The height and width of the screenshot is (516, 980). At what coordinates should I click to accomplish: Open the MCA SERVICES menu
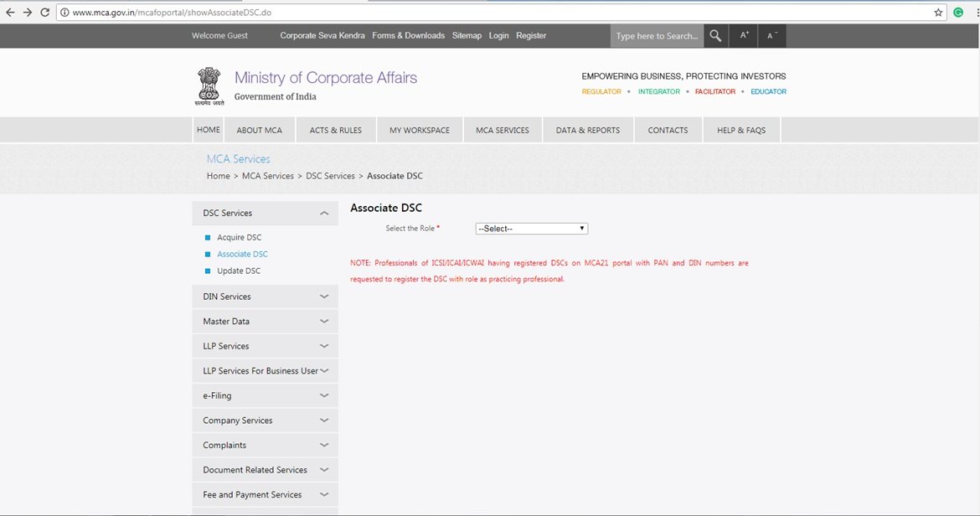tap(503, 130)
